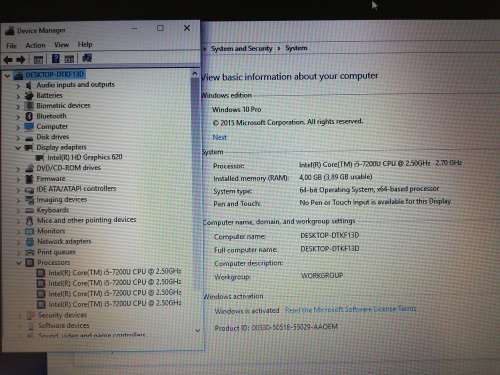Image resolution: width=500 pixels, height=375 pixels.
Task: Select the Software devices tree item
Action: pyautogui.click(x=64, y=325)
